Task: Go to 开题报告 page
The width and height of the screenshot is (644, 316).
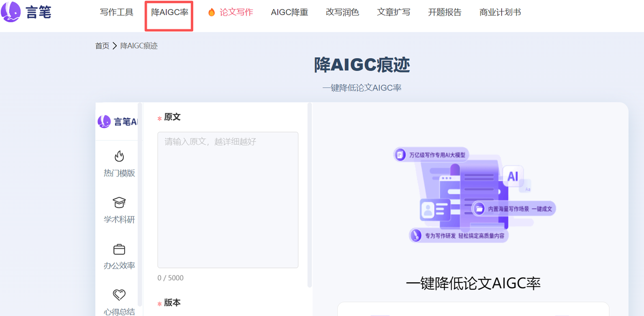Action: pos(445,13)
